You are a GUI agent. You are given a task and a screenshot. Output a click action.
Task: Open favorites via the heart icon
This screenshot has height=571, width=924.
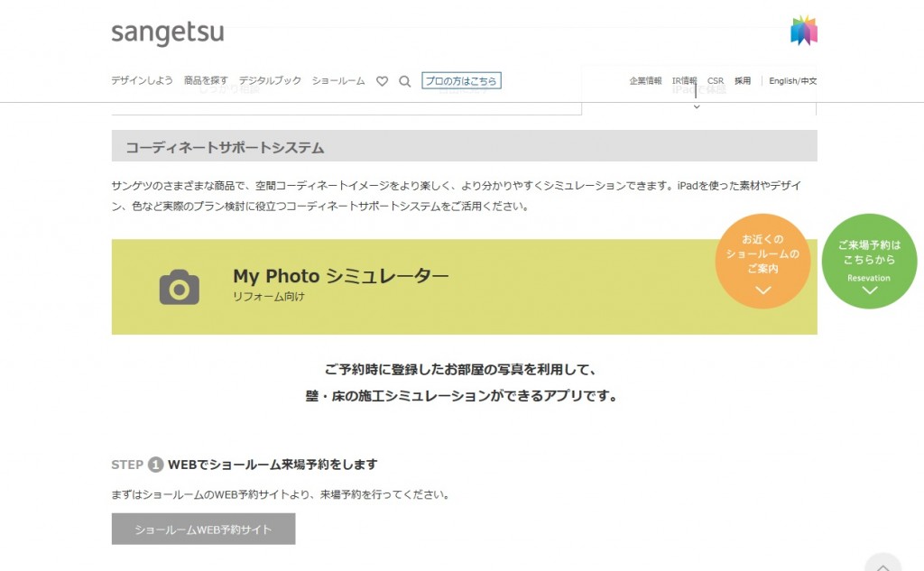[x=383, y=80]
